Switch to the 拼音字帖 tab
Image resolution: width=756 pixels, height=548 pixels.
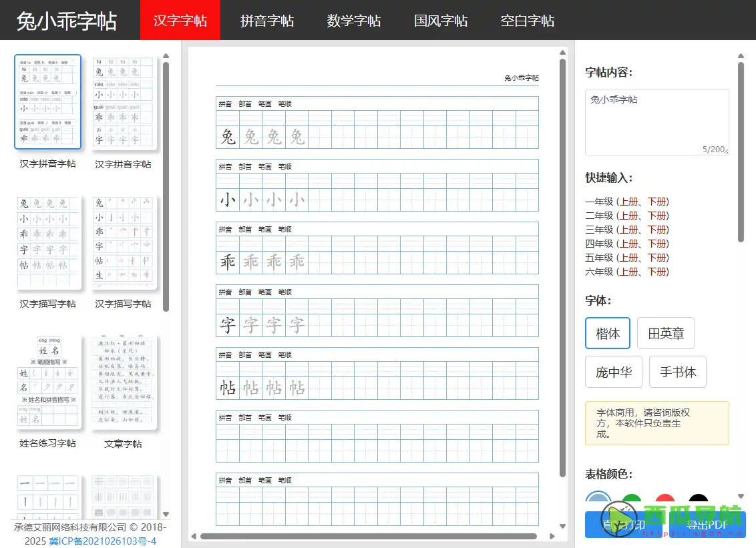tap(266, 21)
